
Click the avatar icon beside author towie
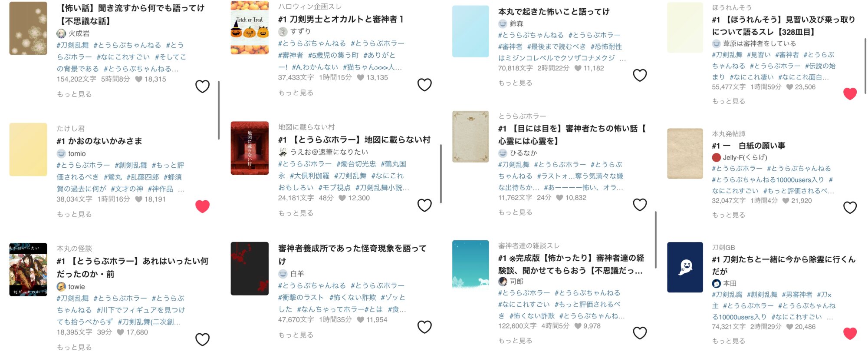[x=61, y=287]
